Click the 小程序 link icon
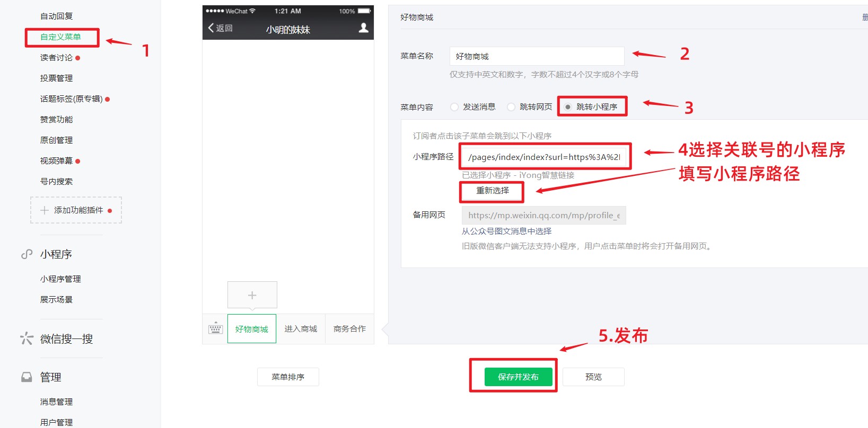The width and height of the screenshot is (868, 428). point(27,254)
